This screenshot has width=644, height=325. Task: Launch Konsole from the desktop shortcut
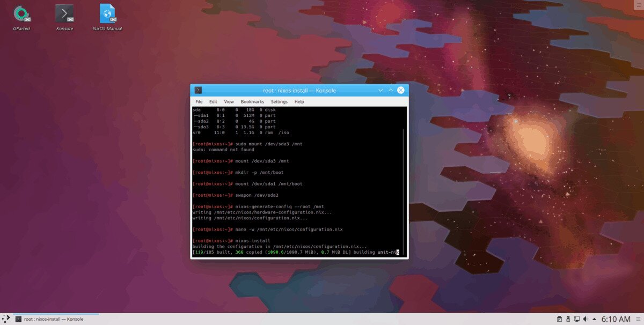click(x=64, y=14)
